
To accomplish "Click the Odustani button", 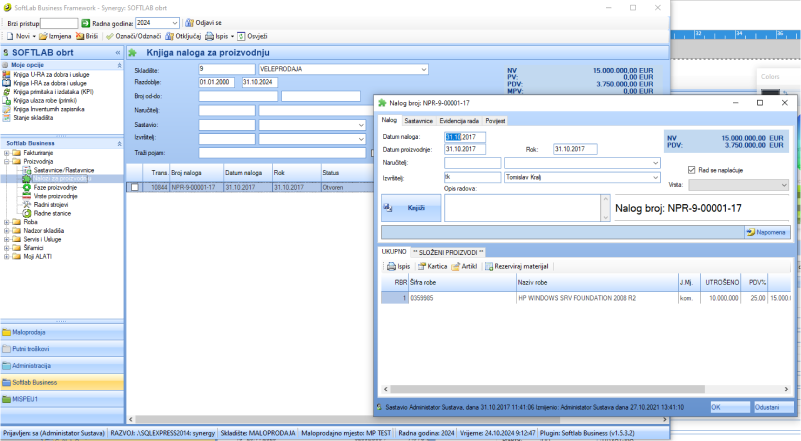I will [766, 407].
